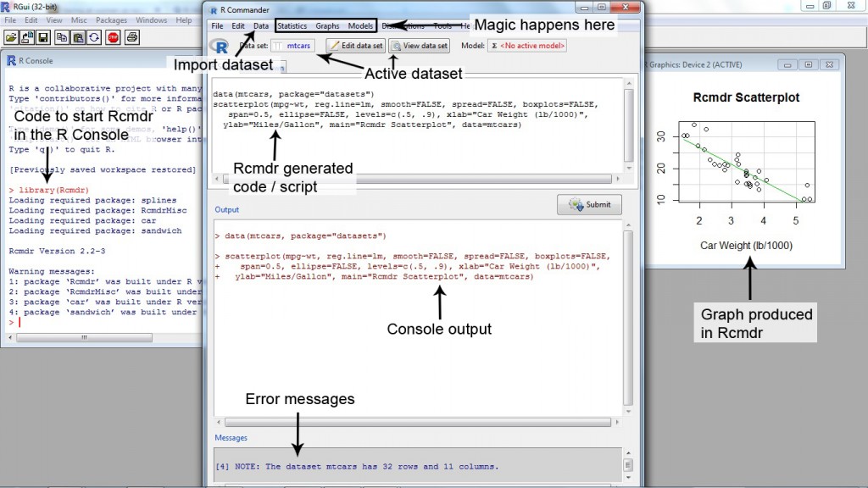Open View menu in RGui
The width and height of the screenshot is (868, 488).
(54, 20)
